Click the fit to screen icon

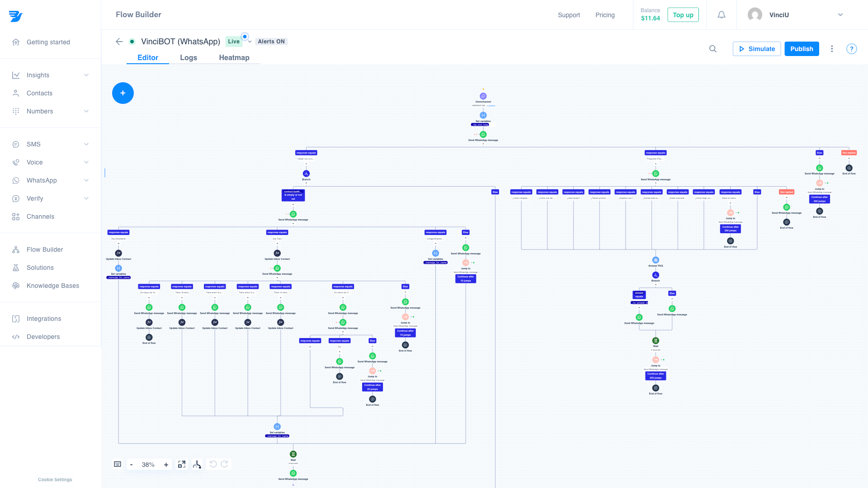(182, 465)
